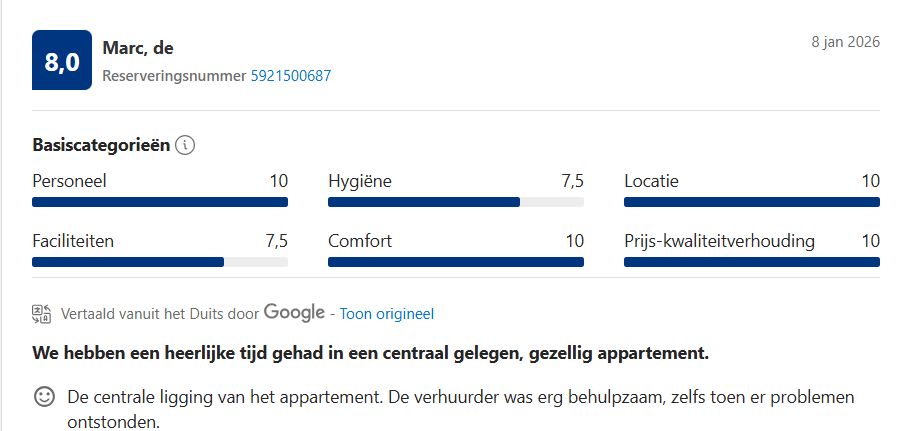Viewport: 903px width, 431px height.
Task: Click the Personeel rating bar
Action: pos(160,202)
